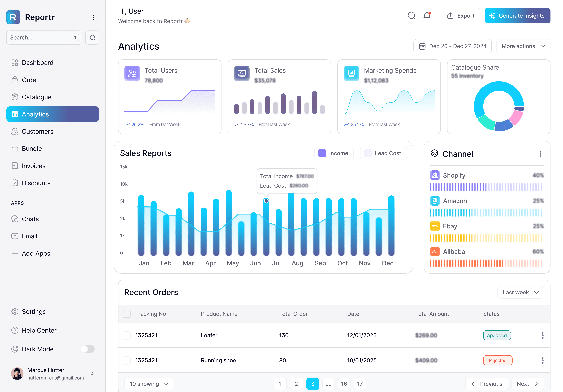
Task: Check the Running shoe order row checkbox
Action: (126, 360)
